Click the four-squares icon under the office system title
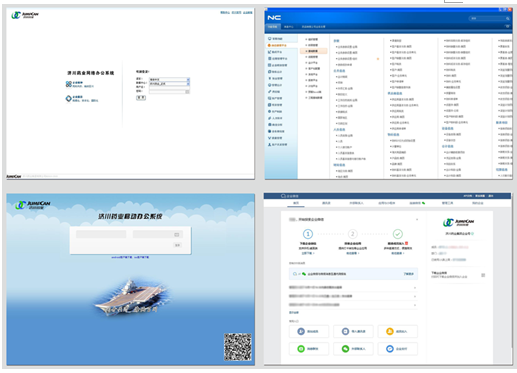This screenshot has width=517, height=373. click(x=68, y=84)
